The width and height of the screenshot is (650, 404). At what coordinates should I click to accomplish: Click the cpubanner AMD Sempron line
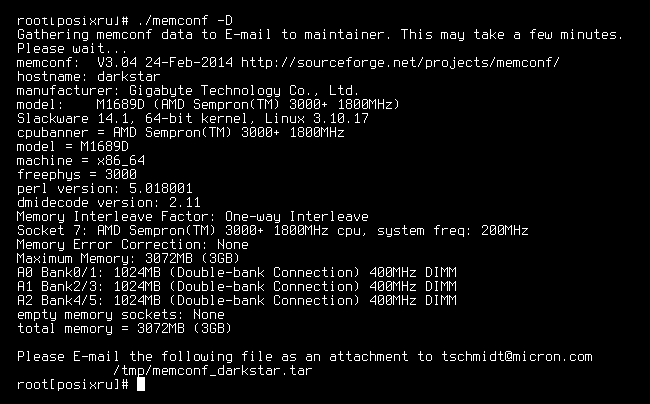coord(180,133)
